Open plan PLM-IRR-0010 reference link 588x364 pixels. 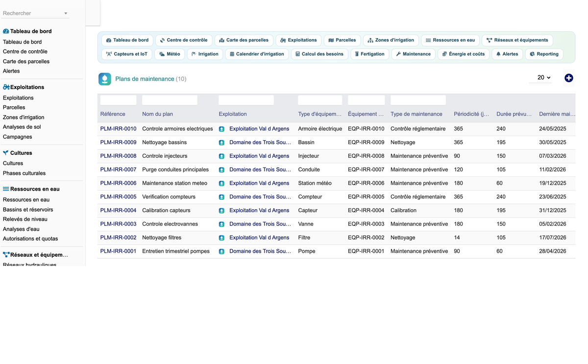coord(118,129)
